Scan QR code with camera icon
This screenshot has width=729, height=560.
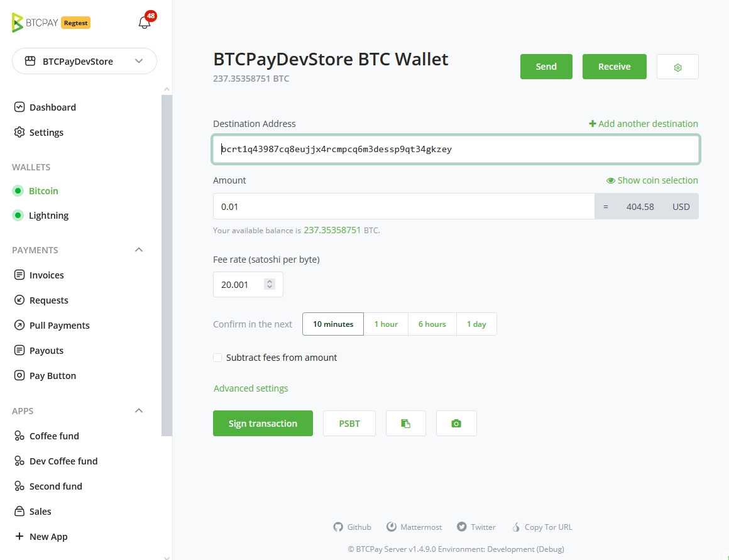pos(456,424)
